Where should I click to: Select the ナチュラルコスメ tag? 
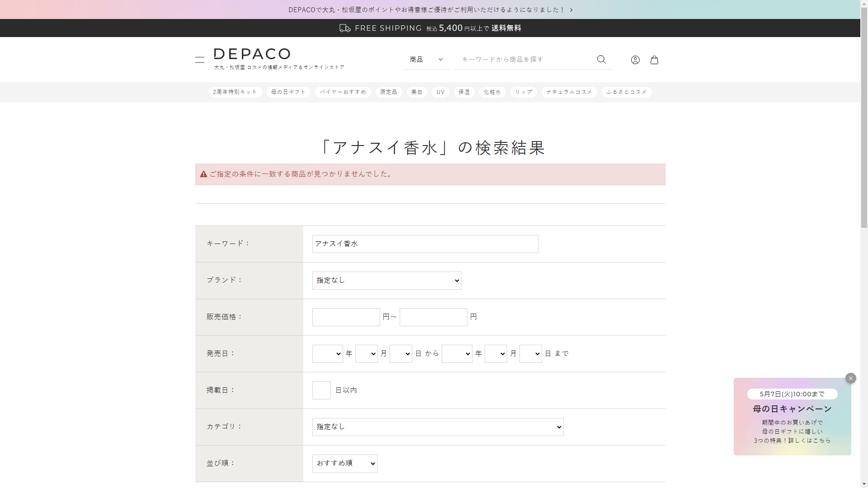569,92
